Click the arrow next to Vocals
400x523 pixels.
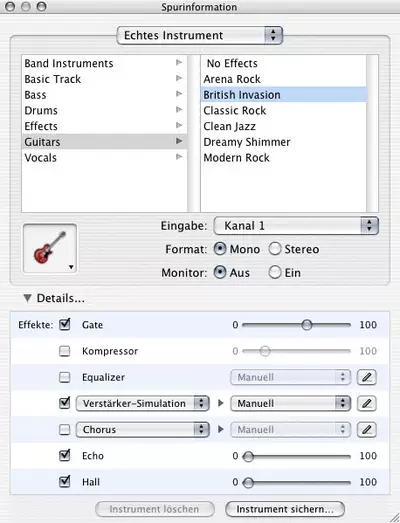tap(179, 157)
